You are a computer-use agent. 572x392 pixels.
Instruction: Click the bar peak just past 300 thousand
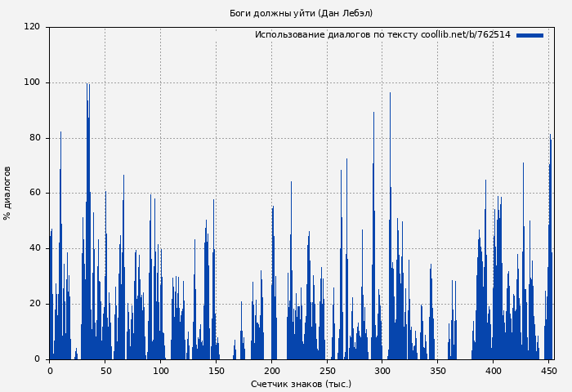pyautogui.click(x=390, y=95)
